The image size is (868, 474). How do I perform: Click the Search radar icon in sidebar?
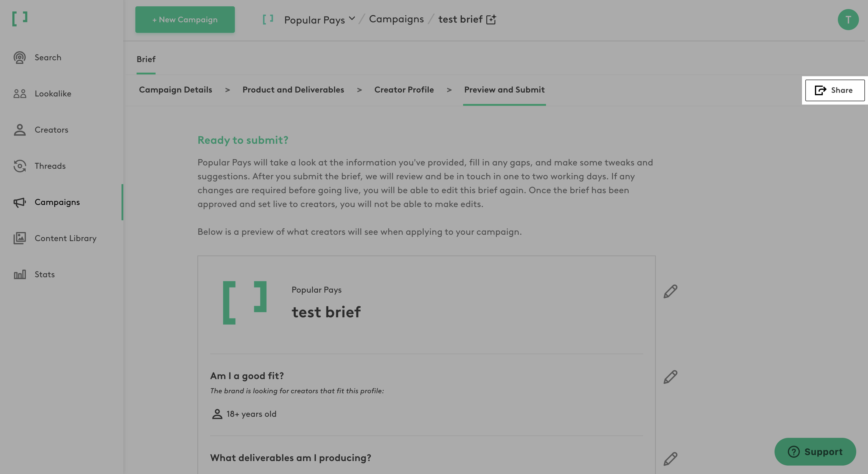(x=20, y=58)
